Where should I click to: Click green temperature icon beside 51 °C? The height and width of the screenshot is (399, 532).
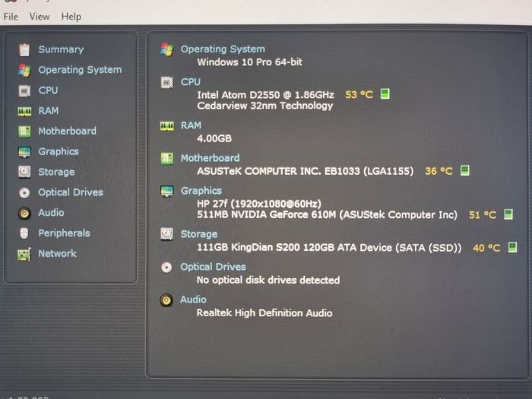508,214
